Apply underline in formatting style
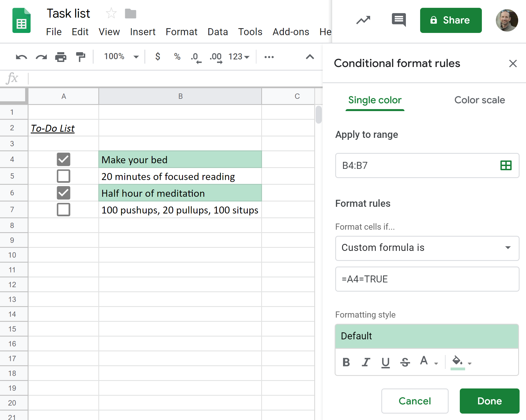Image resolution: width=526 pixels, height=420 pixels. coord(385,363)
